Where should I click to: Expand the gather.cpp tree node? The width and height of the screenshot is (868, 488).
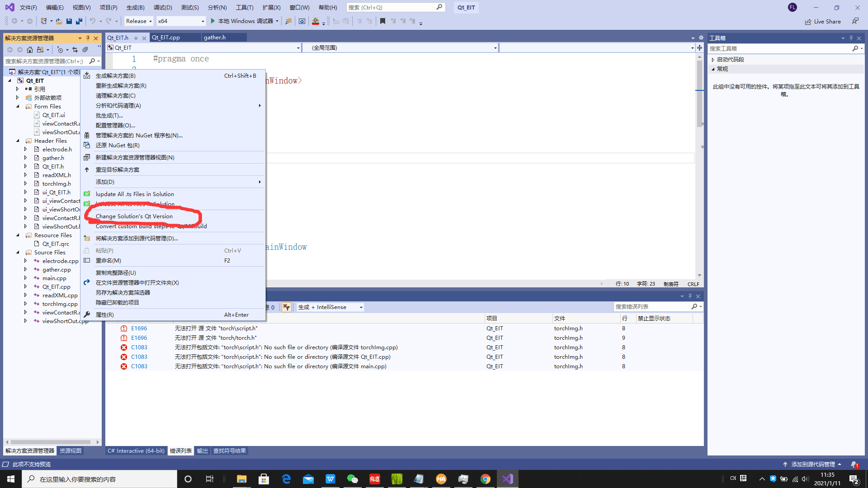(x=25, y=270)
